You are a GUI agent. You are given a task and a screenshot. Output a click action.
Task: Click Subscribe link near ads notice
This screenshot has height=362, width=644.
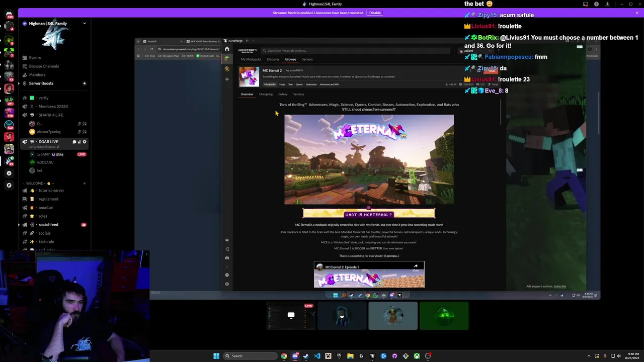(559, 287)
